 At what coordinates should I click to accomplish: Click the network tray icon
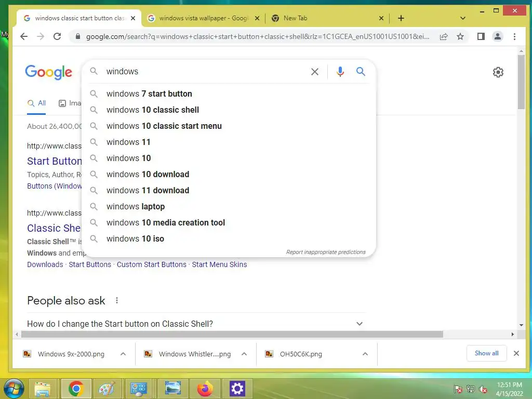pos(471,389)
